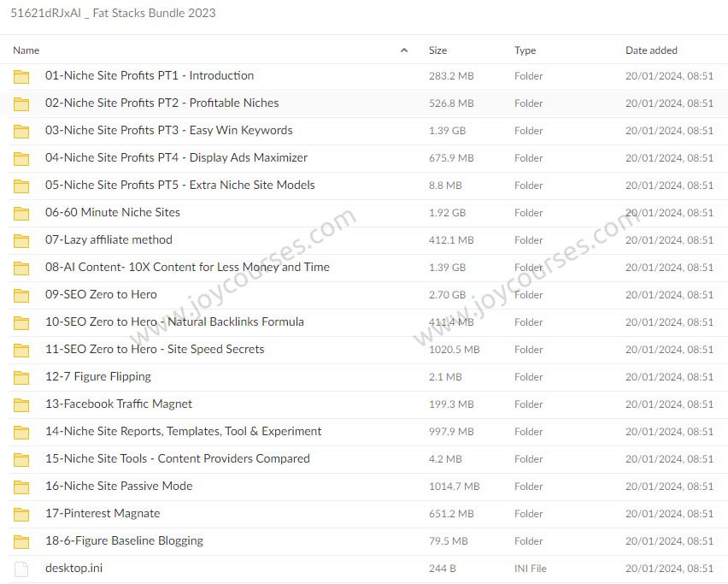Open the 13-Facebook Traffic Magnet folder name
The image size is (728, 584).
[119, 404]
